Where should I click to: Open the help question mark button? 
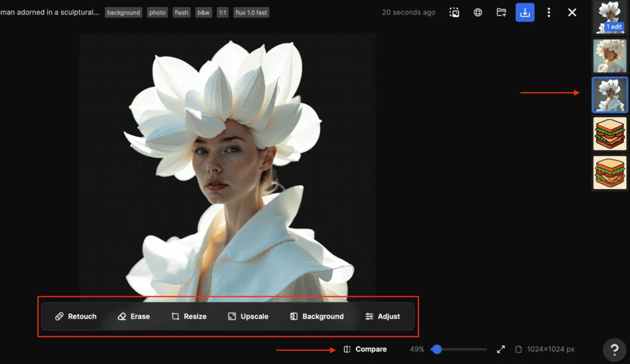(614, 350)
